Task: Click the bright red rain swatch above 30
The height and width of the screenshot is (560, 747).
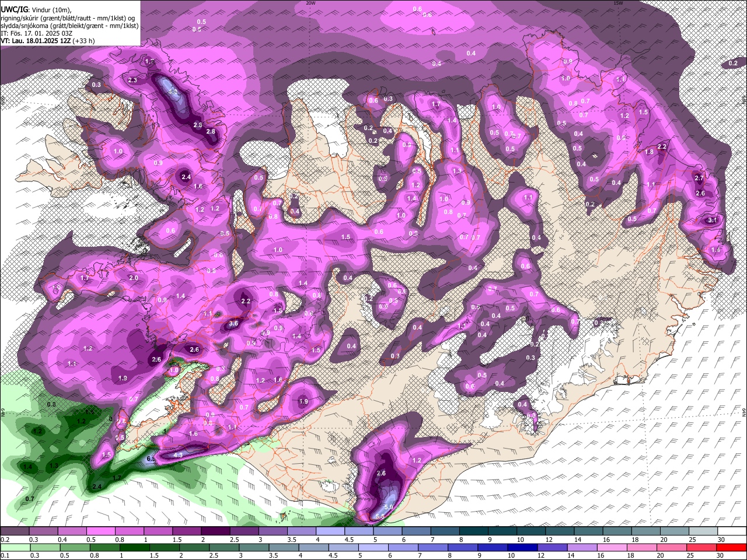Action: click(x=731, y=547)
